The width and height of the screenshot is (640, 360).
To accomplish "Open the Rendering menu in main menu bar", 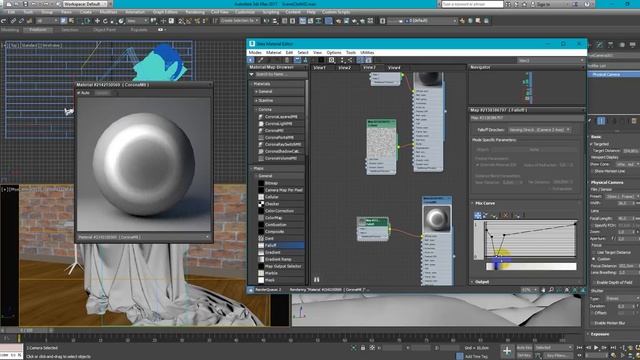I will (x=195, y=12).
